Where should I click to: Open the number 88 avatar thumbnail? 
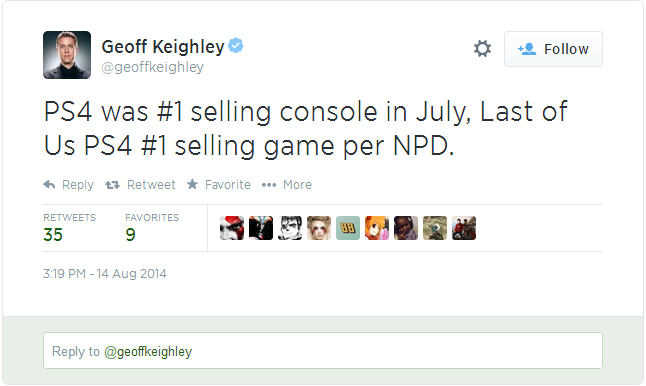(348, 228)
